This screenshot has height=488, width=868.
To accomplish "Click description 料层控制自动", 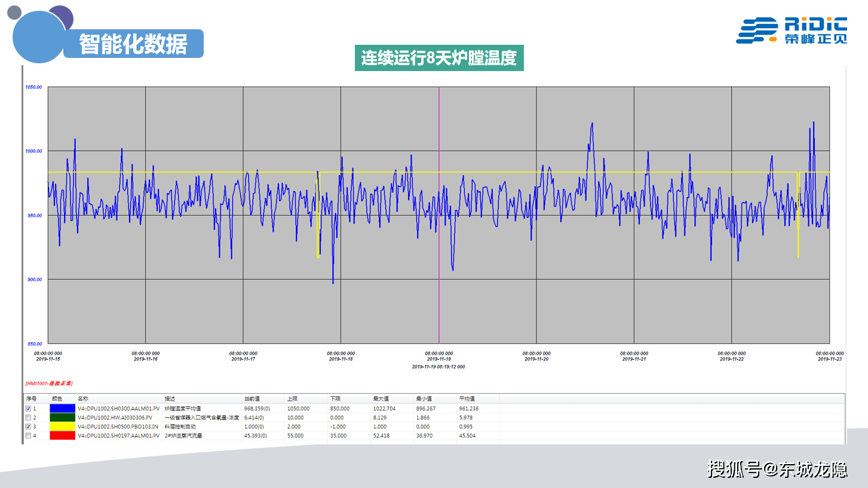I will tap(180, 426).
